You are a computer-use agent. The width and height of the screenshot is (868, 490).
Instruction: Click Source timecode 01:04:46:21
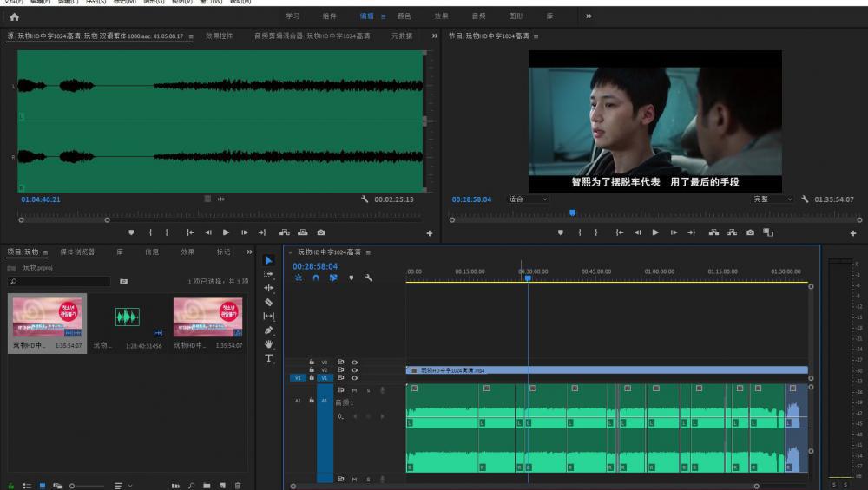coord(41,199)
